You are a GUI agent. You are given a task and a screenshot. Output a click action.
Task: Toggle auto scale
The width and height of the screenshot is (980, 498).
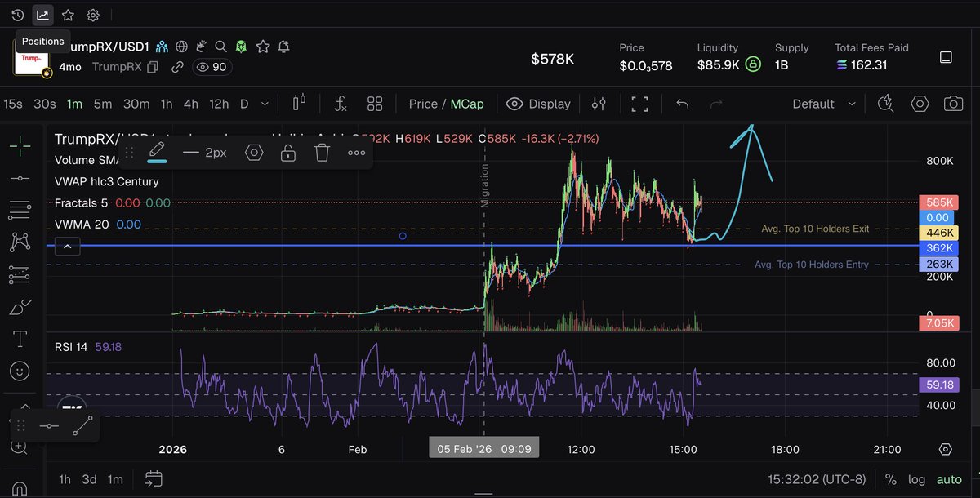click(x=949, y=479)
